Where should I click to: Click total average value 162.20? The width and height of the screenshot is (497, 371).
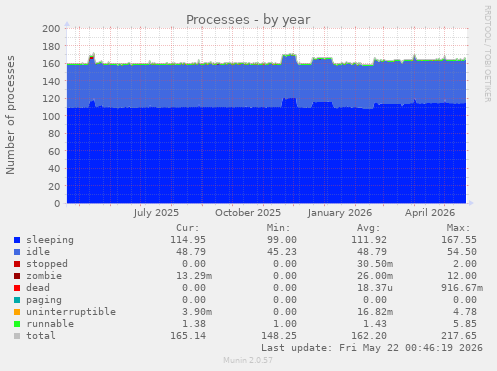[369, 336]
